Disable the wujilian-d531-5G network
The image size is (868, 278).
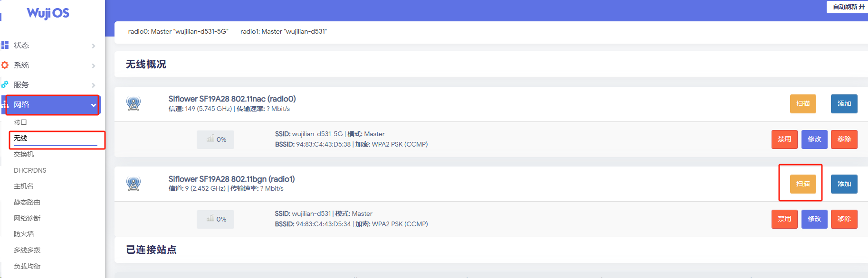point(784,139)
